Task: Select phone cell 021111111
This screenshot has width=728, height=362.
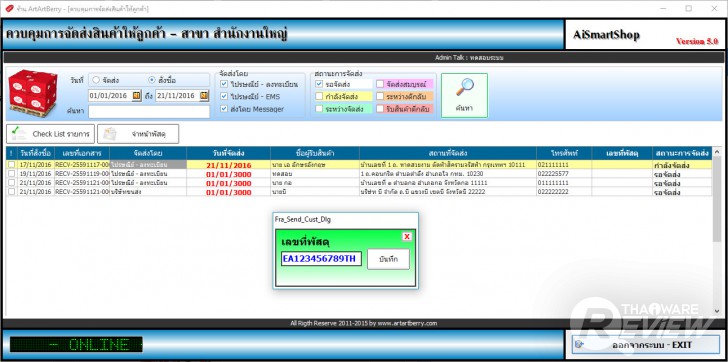Action: tap(564, 165)
